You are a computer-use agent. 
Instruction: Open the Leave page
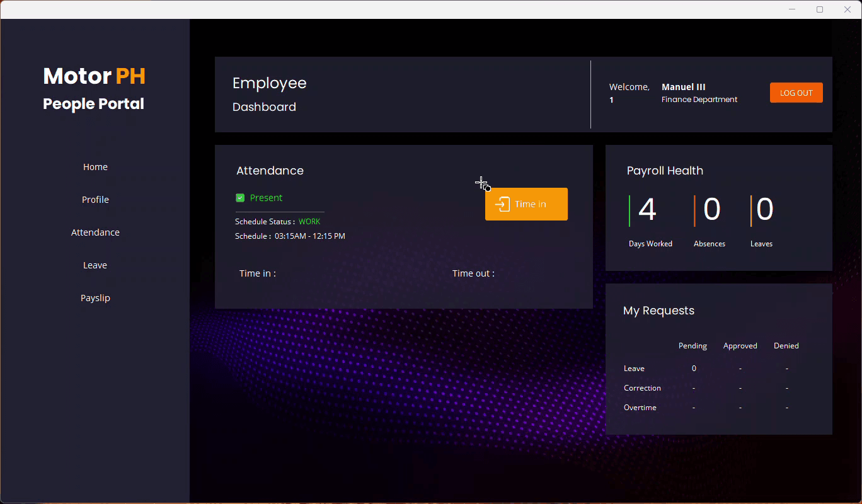95,265
